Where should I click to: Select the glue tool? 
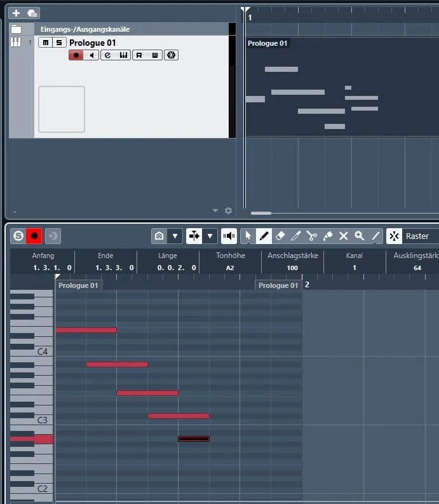click(327, 236)
